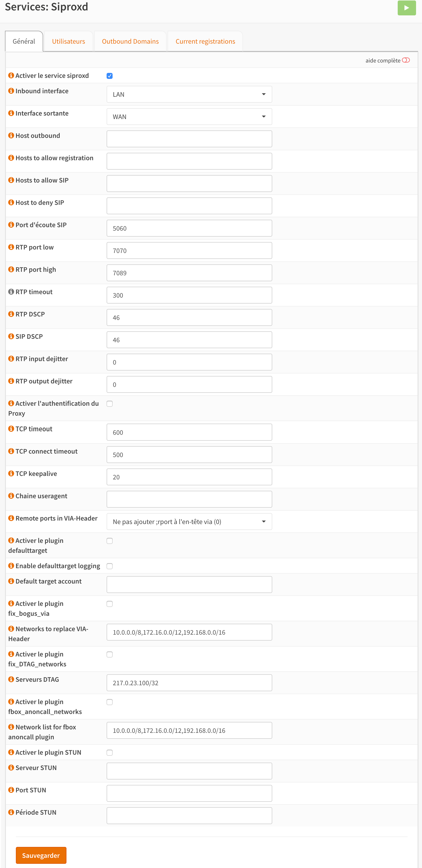Click info icon next to Serveurs DTAG

pos(11,679)
